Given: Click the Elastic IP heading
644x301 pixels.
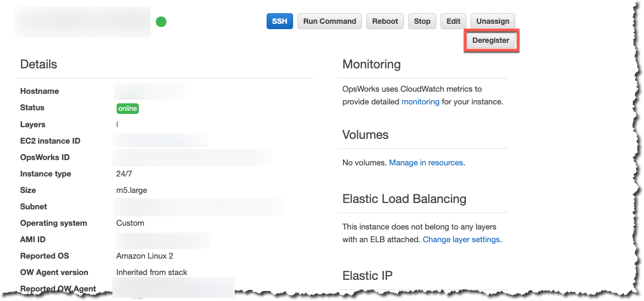Looking at the screenshot, I should [x=367, y=276].
